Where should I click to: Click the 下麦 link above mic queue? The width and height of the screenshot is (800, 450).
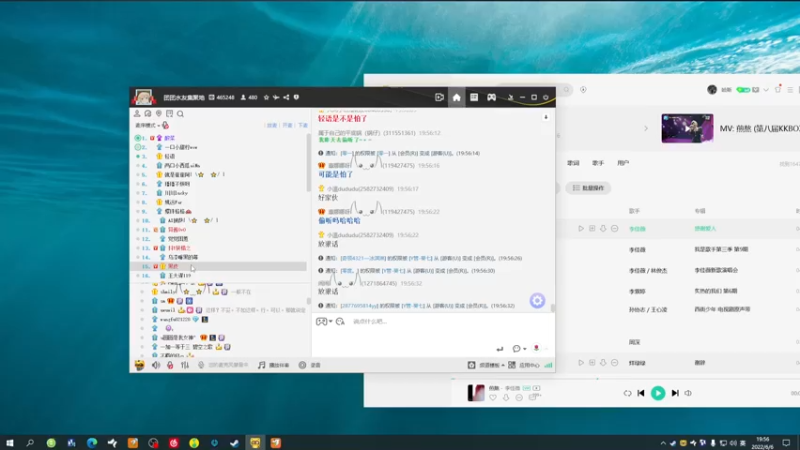303,126
